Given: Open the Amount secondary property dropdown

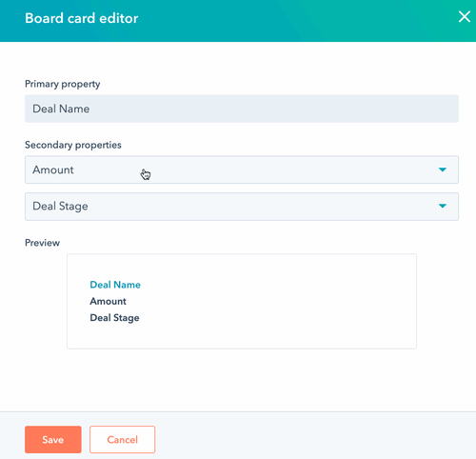Looking at the screenshot, I should [242, 170].
